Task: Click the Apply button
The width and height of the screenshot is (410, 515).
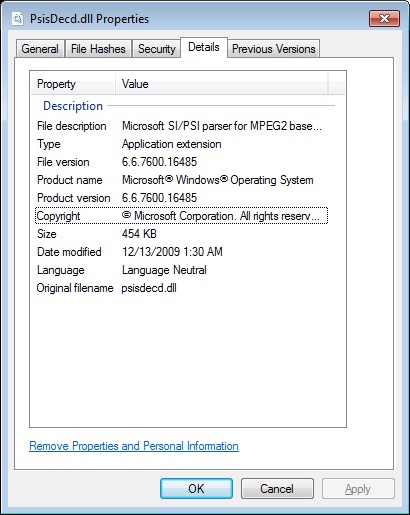Action: (358, 489)
